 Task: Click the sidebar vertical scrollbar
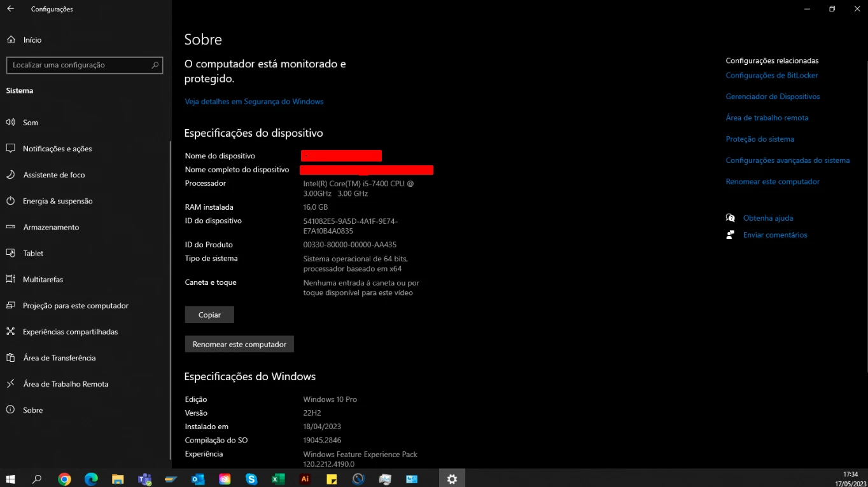click(170, 300)
